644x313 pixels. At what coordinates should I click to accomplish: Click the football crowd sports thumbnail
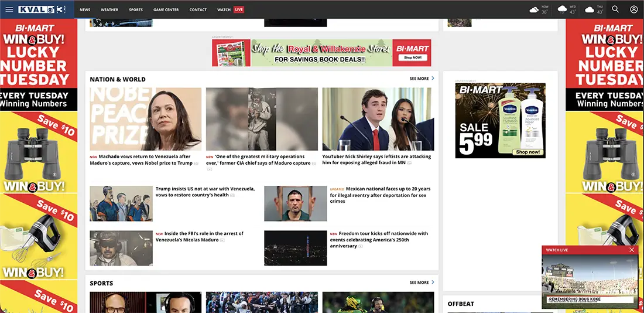click(x=262, y=302)
